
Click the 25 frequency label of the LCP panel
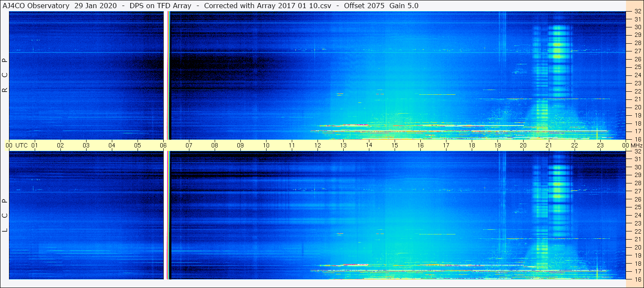coord(638,207)
